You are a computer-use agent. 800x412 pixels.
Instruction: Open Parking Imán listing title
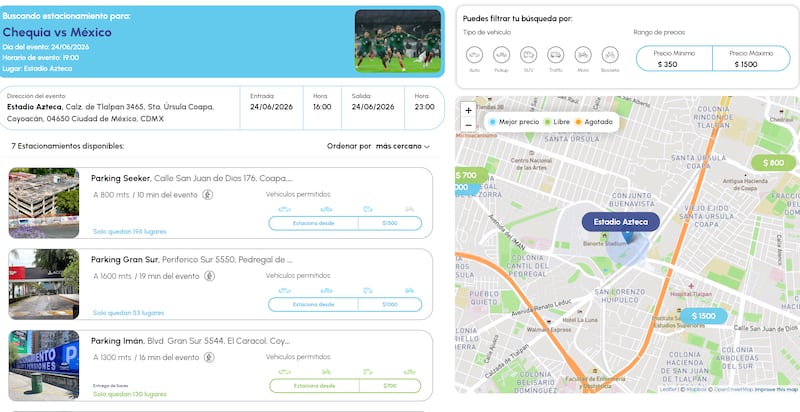(118, 341)
